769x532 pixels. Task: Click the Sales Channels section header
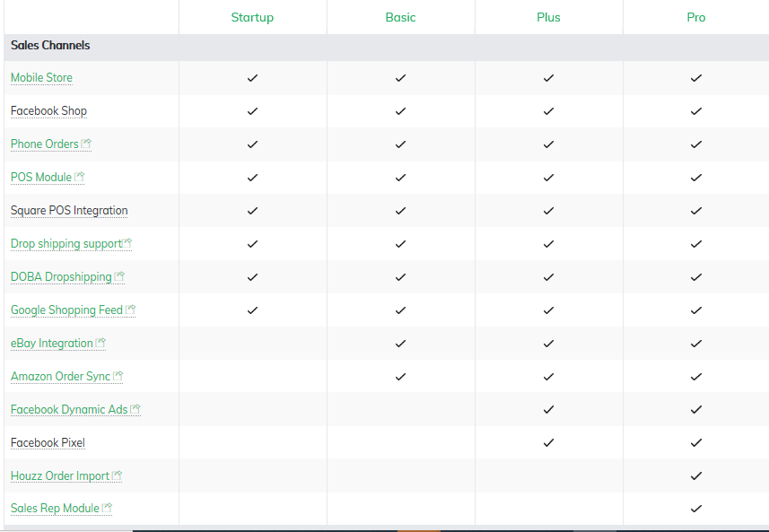[x=50, y=46]
